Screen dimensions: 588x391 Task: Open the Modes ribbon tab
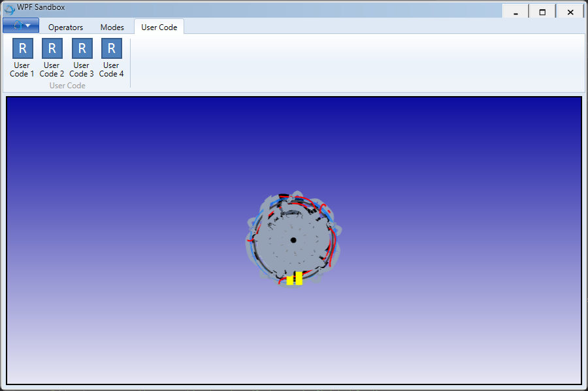pyautogui.click(x=112, y=27)
